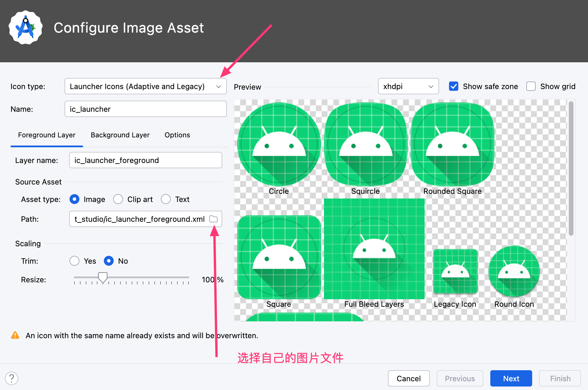Select the Circle icon preview
This screenshot has height=390, width=588.
pyautogui.click(x=279, y=144)
